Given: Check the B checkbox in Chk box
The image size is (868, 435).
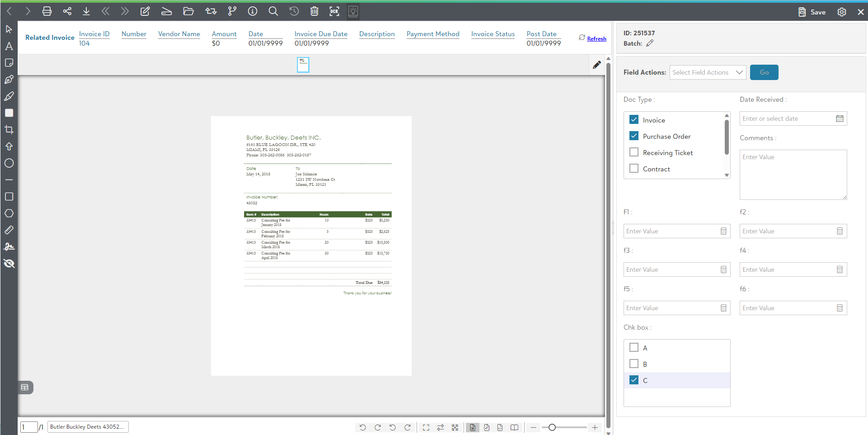Looking at the screenshot, I should pyautogui.click(x=634, y=364).
